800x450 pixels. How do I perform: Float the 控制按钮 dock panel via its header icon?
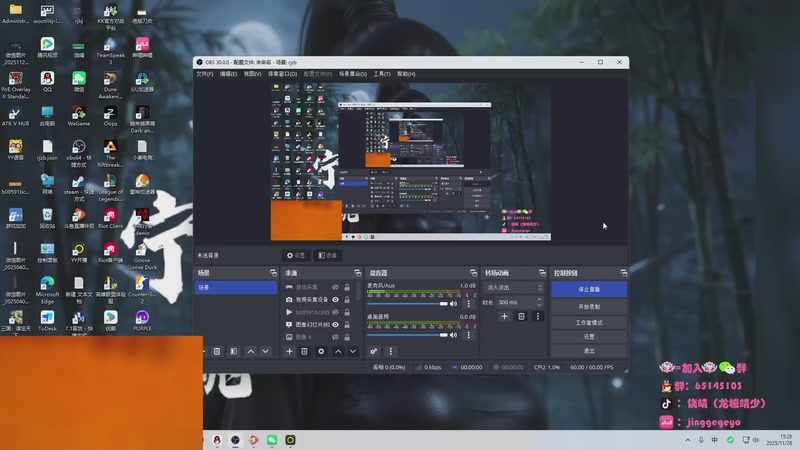click(623, 273)
